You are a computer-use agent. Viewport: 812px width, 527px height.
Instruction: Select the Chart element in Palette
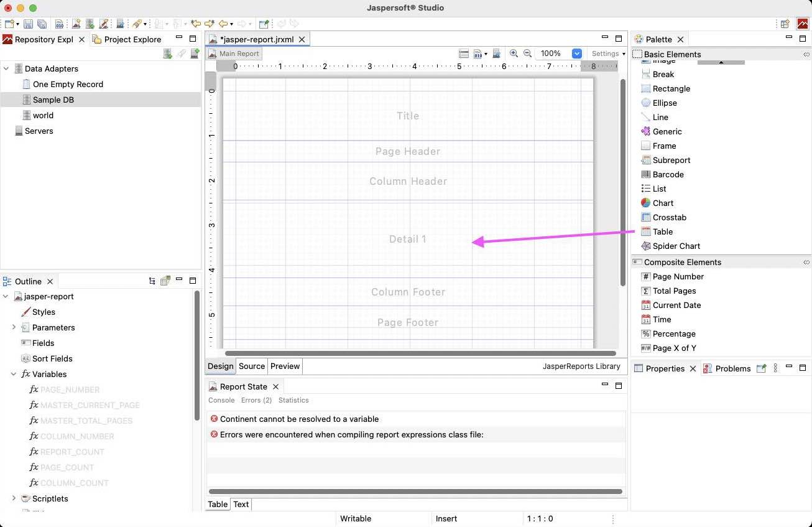click(657, 203)
